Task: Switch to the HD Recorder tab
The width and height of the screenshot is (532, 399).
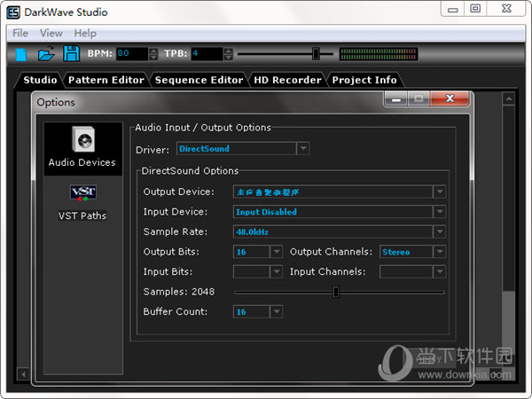Action: coord(287,80)
